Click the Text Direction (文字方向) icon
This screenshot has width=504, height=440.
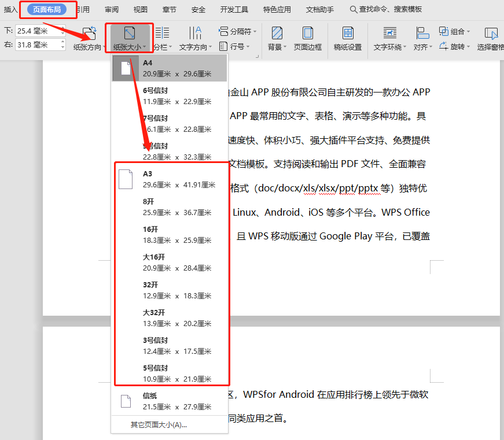pos(195,34)
